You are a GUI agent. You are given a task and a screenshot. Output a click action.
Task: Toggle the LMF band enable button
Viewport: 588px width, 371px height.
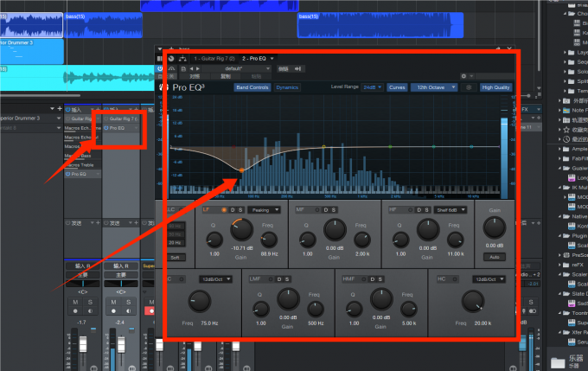[271, 279]
